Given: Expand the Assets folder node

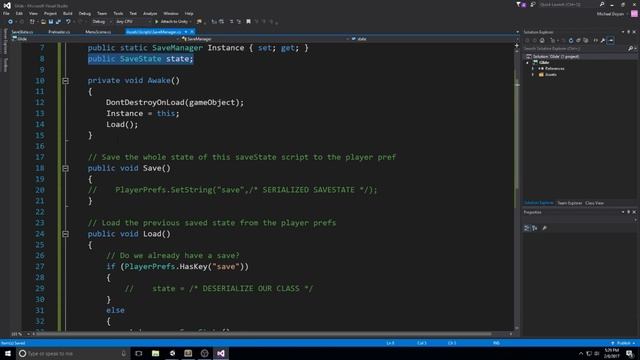Looking at the screenshot, I should point(533,75).
